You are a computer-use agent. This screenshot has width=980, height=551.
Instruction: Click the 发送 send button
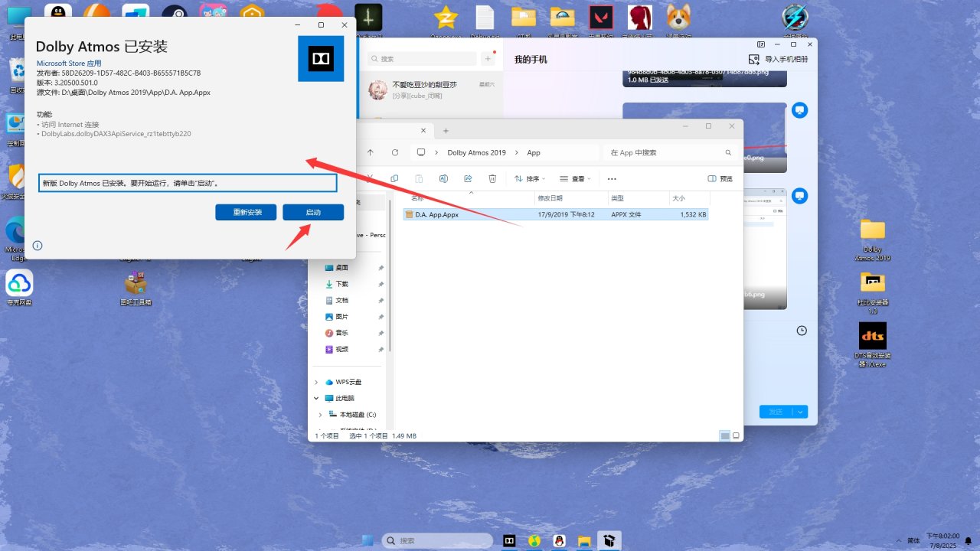776,412
